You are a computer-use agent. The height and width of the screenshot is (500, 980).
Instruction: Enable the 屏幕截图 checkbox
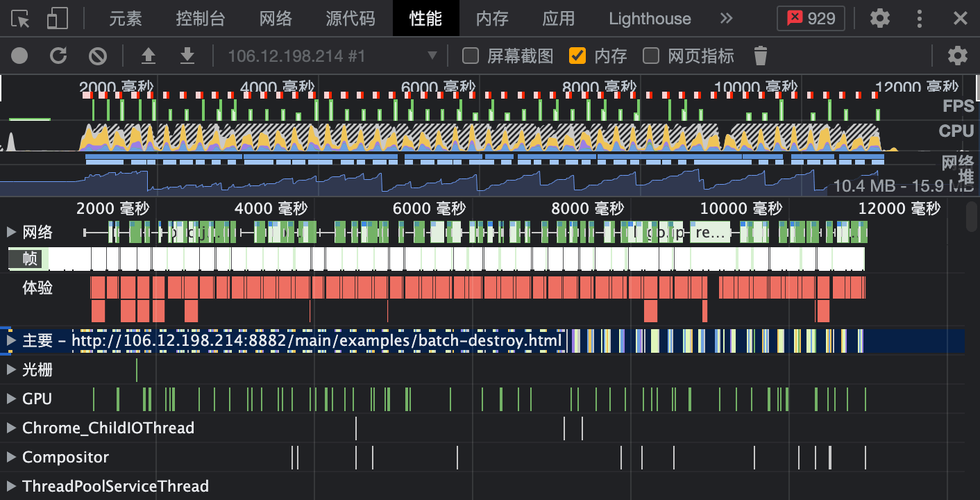(x=471, y=56)
